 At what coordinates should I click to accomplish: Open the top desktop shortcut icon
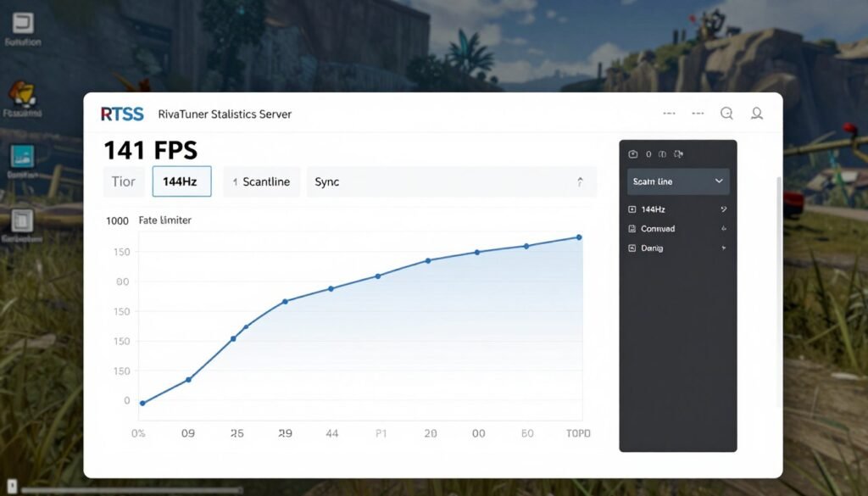click(22, 22)
